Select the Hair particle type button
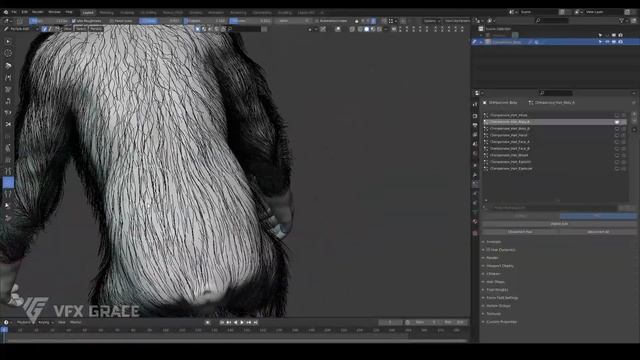This screenshot has width=640, height=360. click(x=598, y=216)
